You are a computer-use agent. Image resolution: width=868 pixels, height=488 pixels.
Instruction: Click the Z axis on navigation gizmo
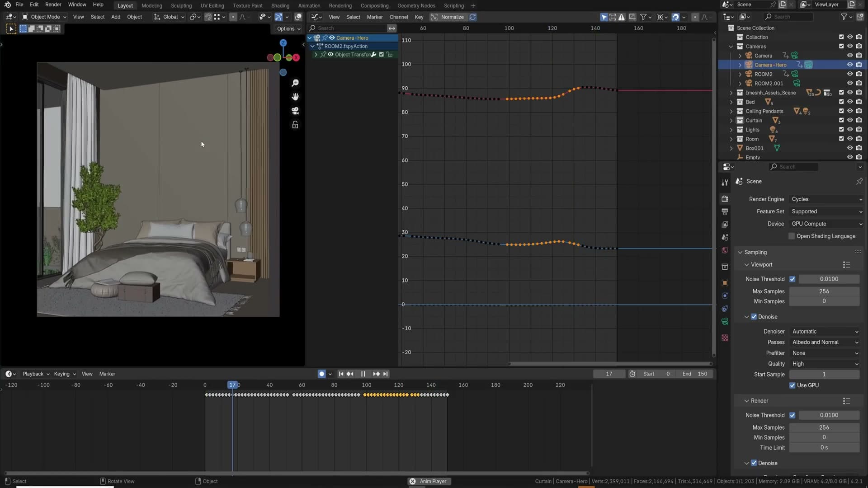pyautogui.click(x=283, y=43)
